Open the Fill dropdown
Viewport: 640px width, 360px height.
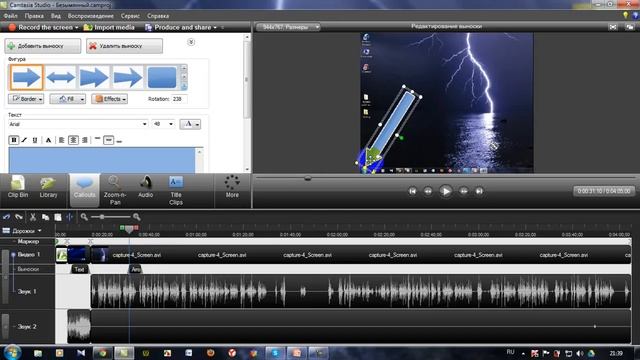tap(68, 99)
